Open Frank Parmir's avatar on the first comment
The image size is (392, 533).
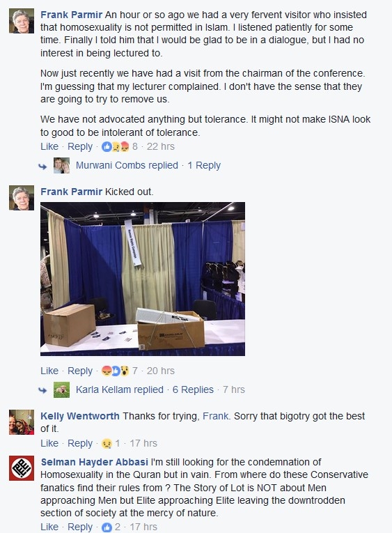pyautogui.click(x=22, y=21)
